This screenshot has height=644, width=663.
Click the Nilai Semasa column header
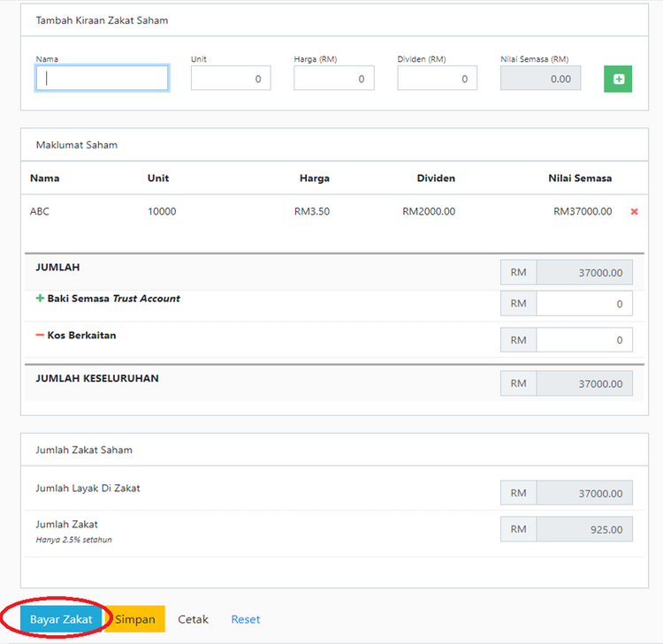click(580, 178)
